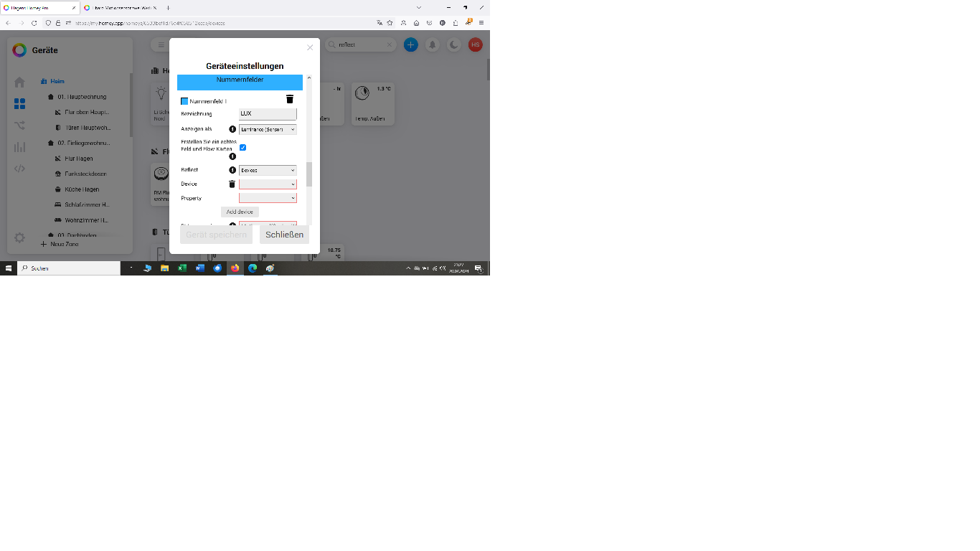Select '01. Hauptwohnung' zone
Viewport: 980px width, 551px height.
point(82,97)
